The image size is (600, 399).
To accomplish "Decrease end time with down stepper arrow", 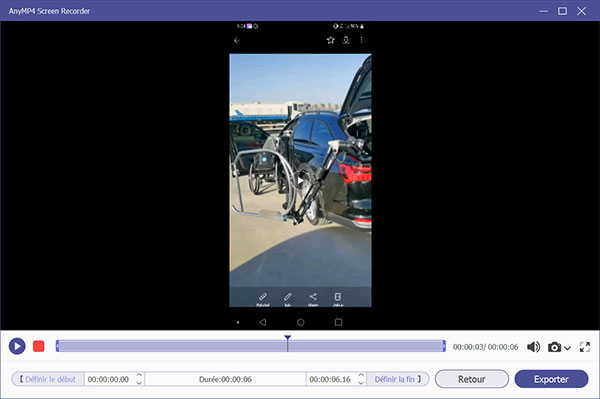I will pyautogui.click(x=361, y=383).
